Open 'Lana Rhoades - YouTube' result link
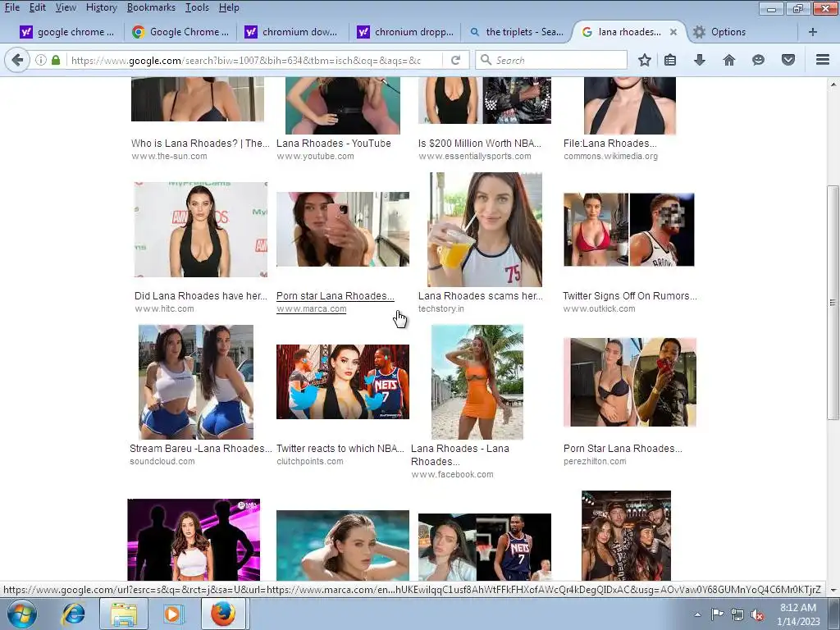Image resolution: width=840 pixels, height=630 pixels. pos(334,143)
